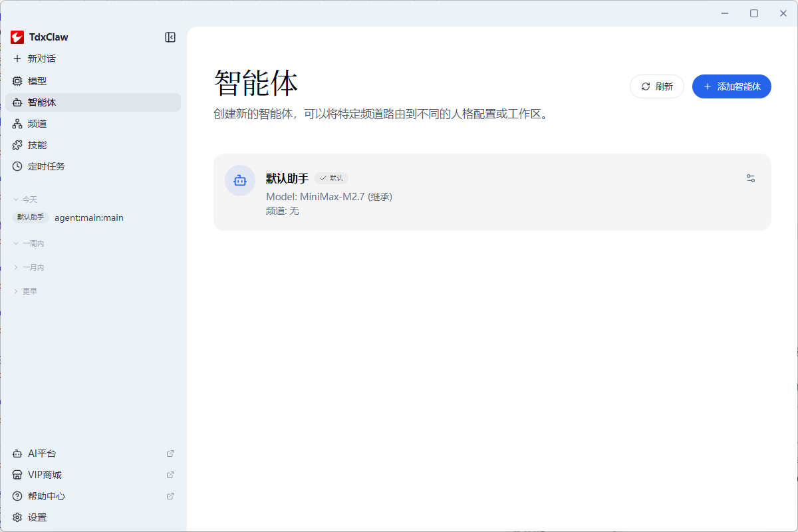Open AI平台 link
The image size is (798, 532).
tap(93, 454)
